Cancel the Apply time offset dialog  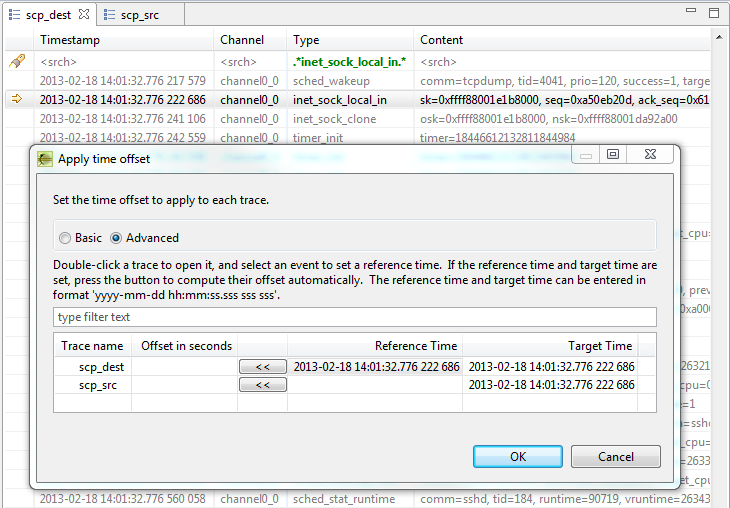point(615,456)
